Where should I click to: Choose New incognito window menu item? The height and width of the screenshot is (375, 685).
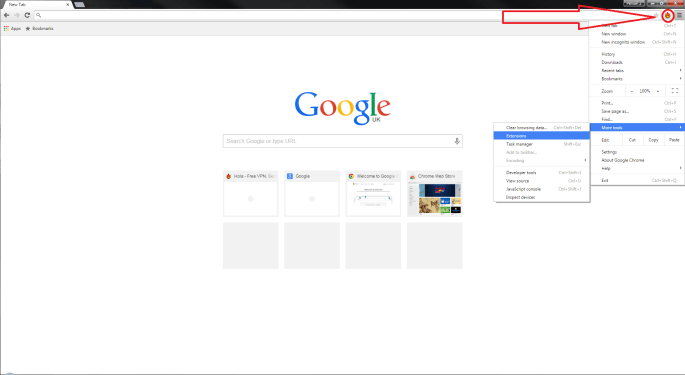tap(637, 42)
